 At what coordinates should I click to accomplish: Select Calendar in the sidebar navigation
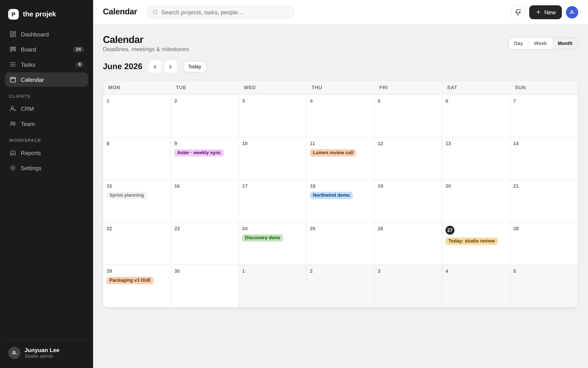coord(46,80)
